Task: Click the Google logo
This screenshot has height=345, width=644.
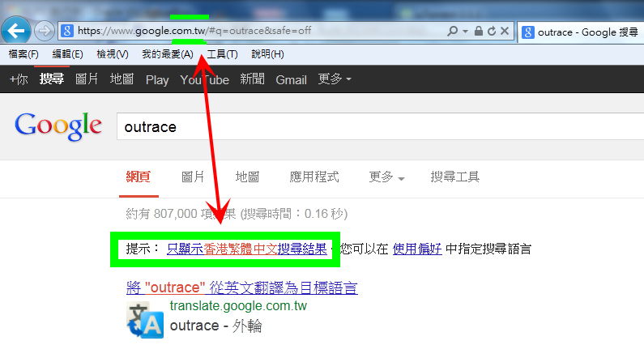Action: click(58, 126)
